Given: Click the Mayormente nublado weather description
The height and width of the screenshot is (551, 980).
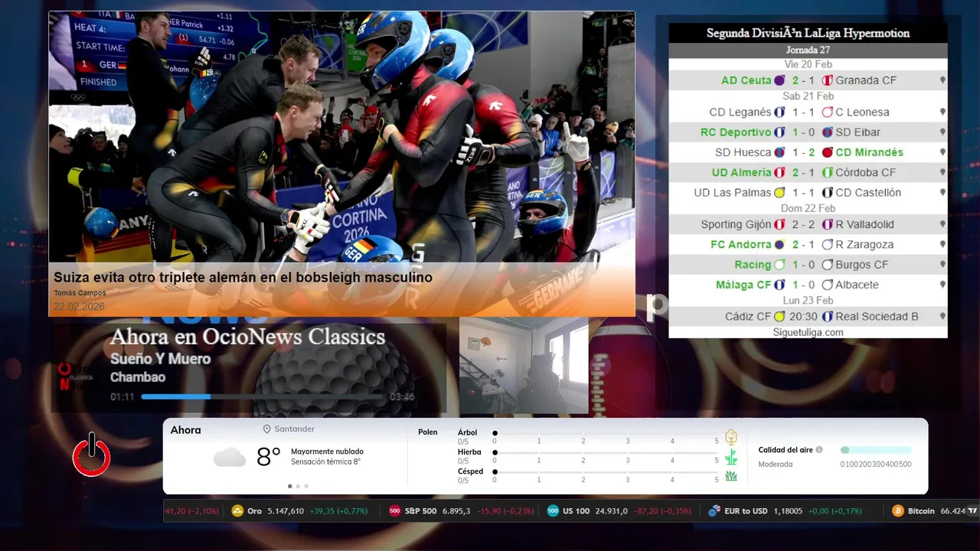Looking at the screenshot, I should [327, 452].
